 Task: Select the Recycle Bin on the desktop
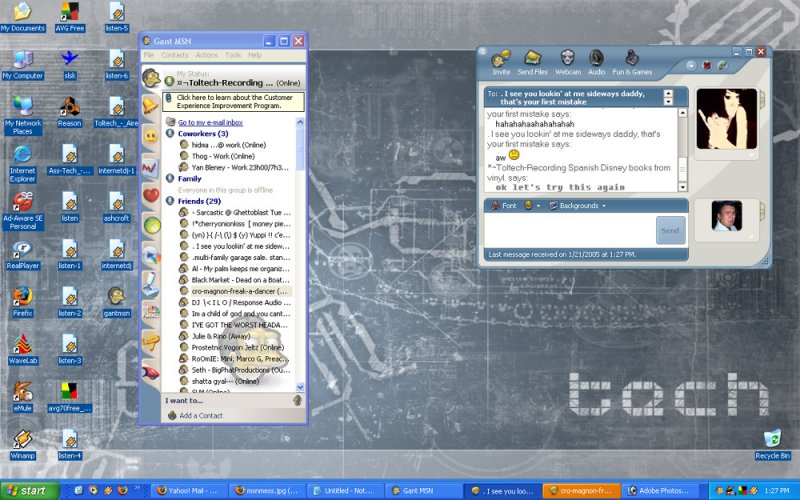coord(772,445)
